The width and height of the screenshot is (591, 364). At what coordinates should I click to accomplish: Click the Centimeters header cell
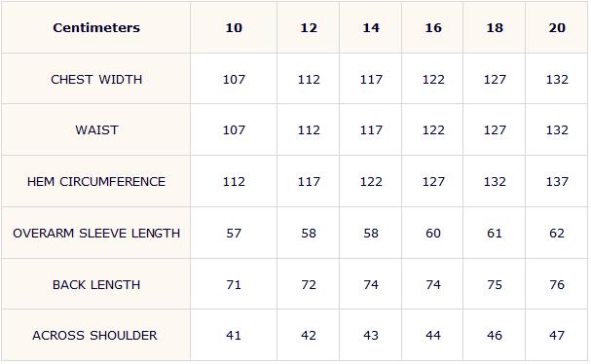[96, 28]
